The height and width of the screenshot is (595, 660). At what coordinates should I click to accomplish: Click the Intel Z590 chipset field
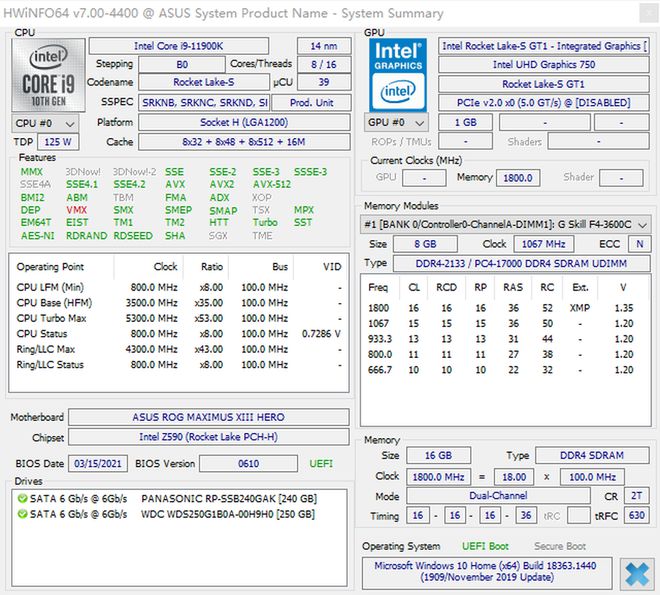pyautogui.click(x=208, y=437)
